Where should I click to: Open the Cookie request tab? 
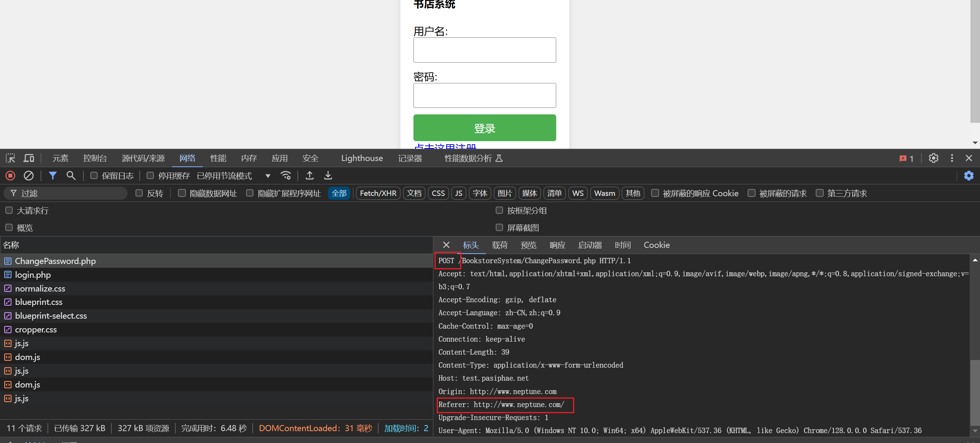[x=657, y=245]
